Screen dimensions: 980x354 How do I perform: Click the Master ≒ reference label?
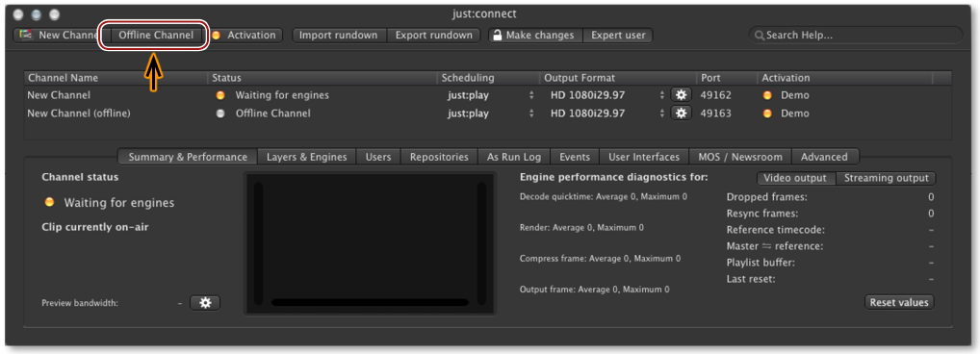pyautogui.click(x=774, y=246)
